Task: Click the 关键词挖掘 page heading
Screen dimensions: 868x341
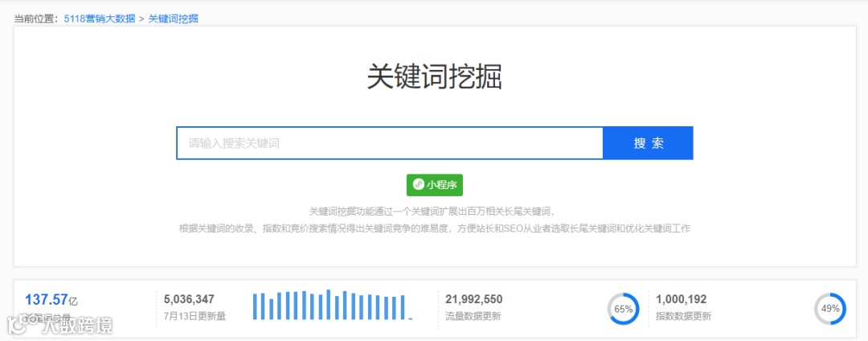Action: 435,77
